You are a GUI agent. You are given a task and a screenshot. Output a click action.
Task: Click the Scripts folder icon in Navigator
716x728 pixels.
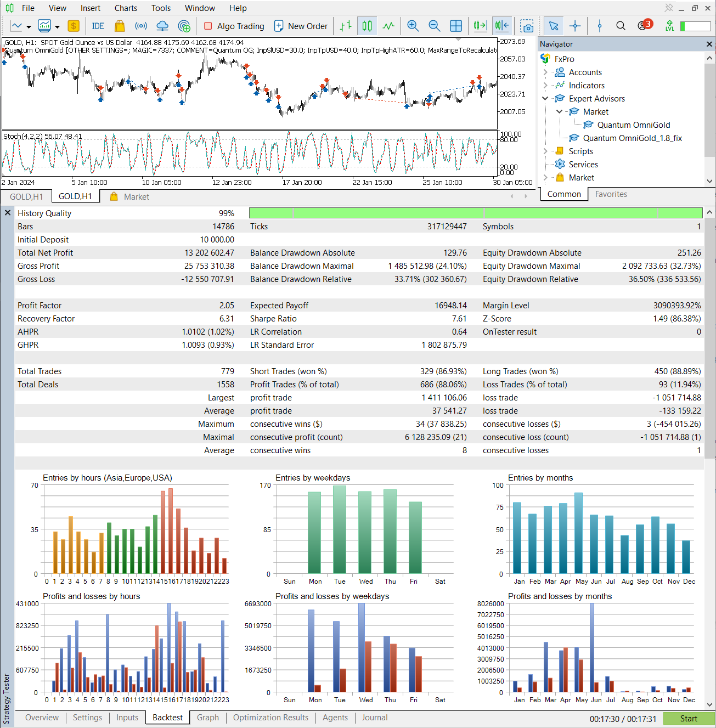(x=560, y=151)
